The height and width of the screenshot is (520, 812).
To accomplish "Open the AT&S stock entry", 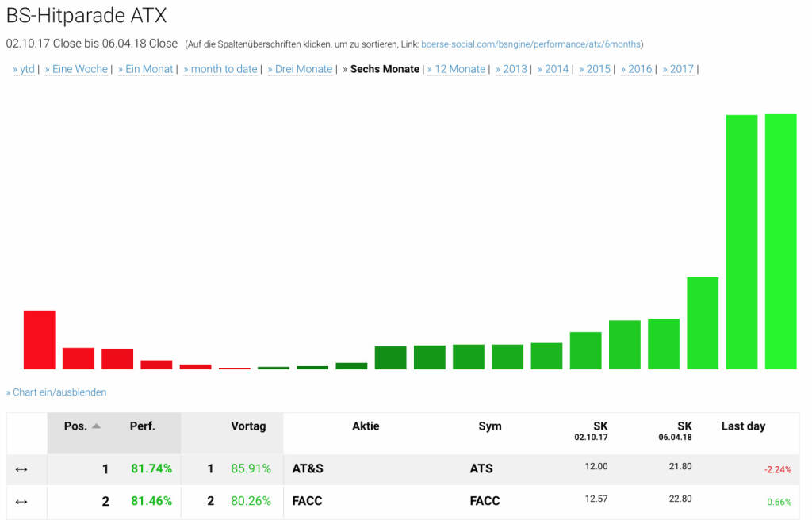I will point(308,468).
